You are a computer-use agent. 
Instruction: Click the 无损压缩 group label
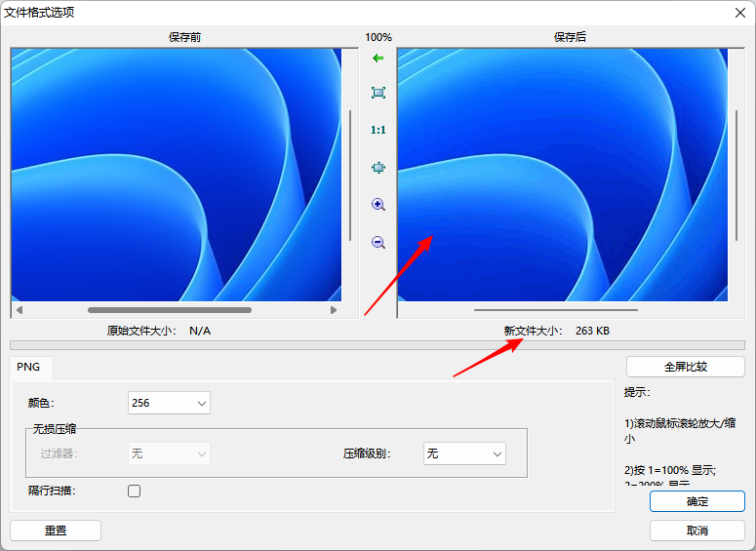pyautogui.click(x=55, y=428)
